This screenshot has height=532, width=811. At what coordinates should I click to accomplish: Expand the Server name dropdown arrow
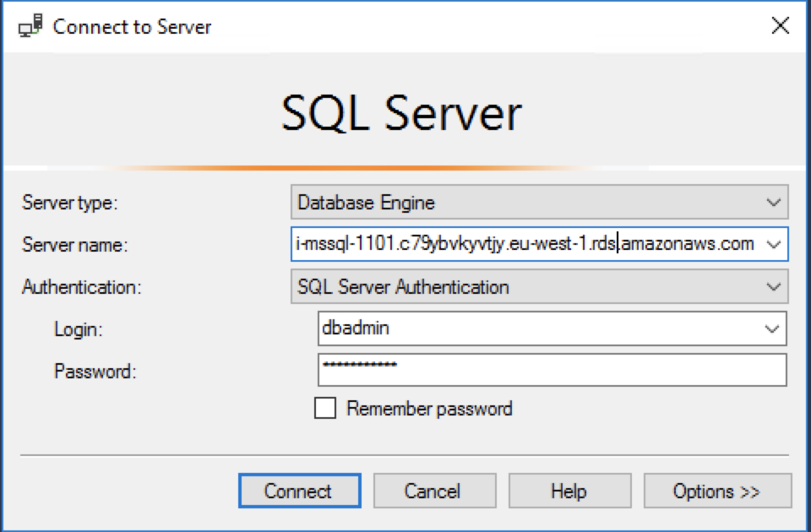774,245
